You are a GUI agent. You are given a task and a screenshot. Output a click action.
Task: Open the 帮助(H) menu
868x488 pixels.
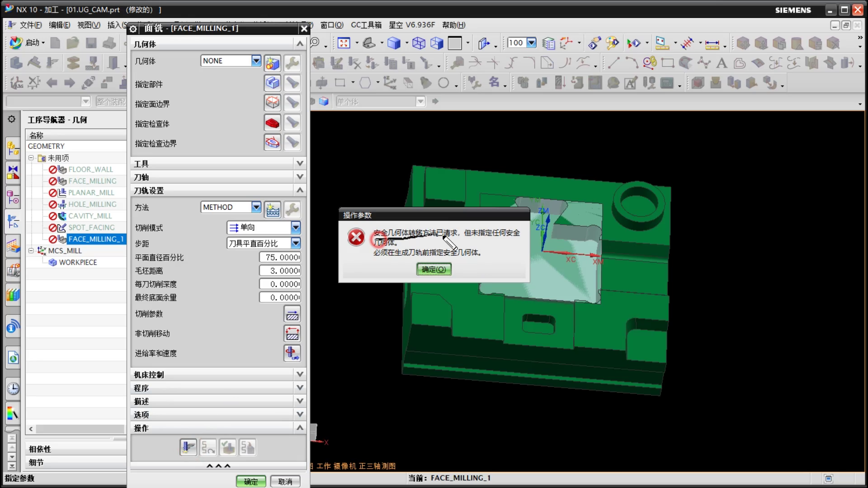click(453, 25)
